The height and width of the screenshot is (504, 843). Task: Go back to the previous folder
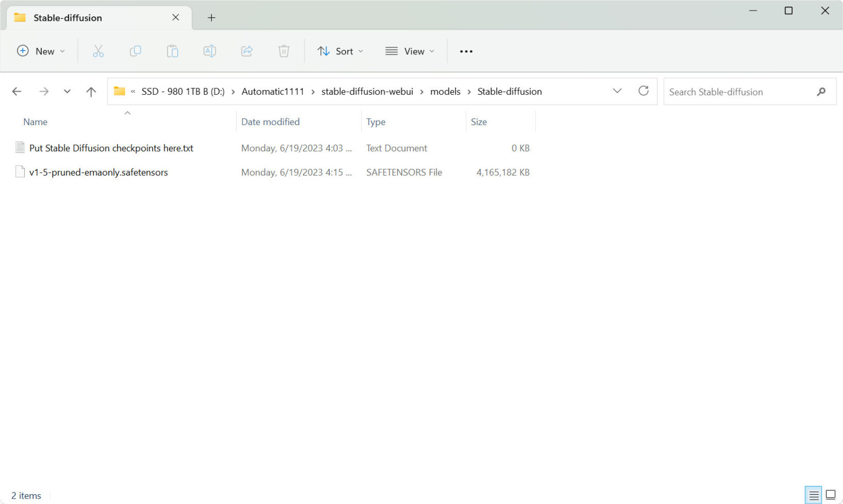pyautogui.click(x=16, y=91)
